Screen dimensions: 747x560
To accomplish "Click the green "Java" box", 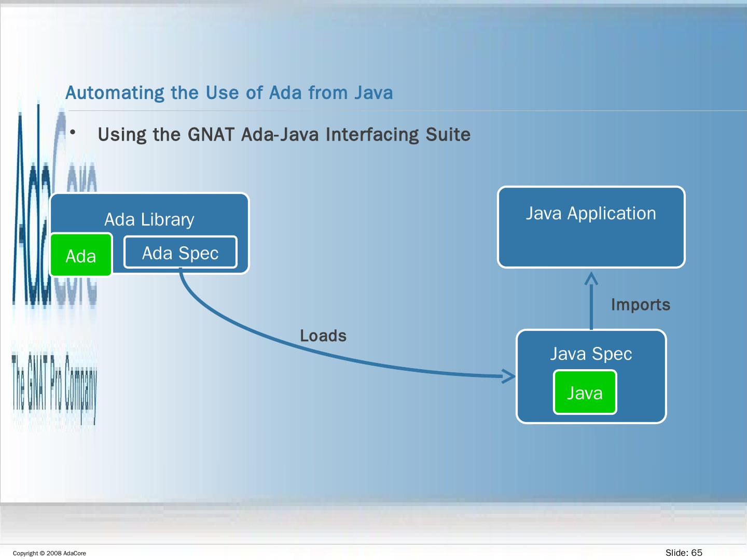I will tap(585, 393).
